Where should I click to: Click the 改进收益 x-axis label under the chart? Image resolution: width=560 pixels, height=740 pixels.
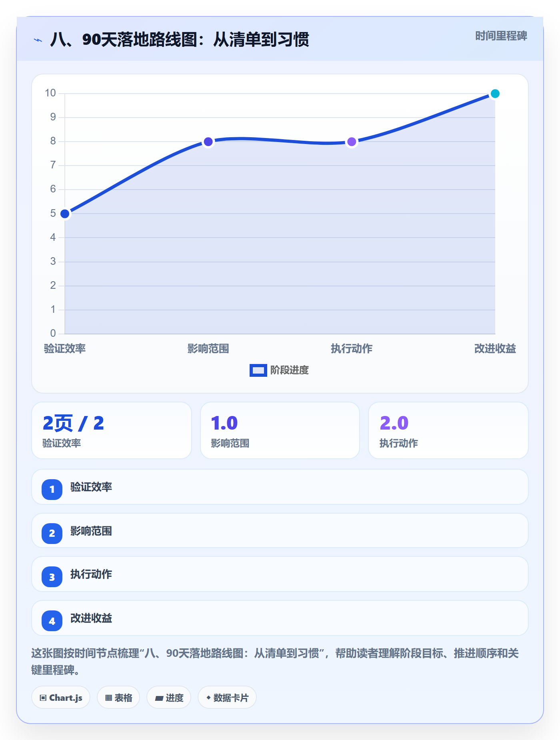pos(495,349)
